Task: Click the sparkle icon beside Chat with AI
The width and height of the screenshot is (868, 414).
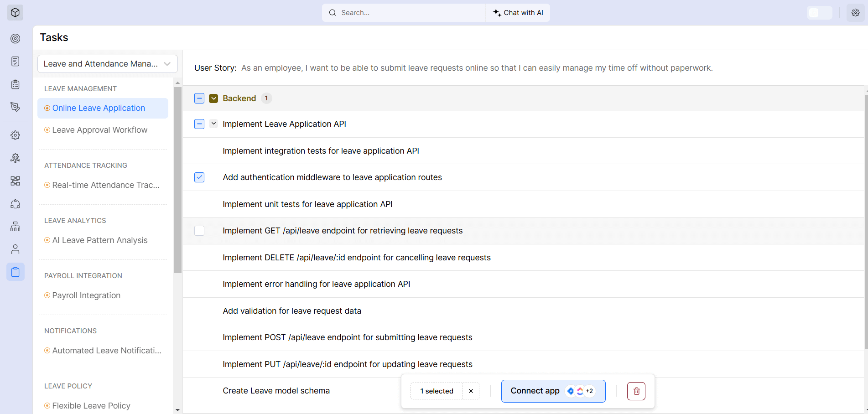Action: click(497, 13)
